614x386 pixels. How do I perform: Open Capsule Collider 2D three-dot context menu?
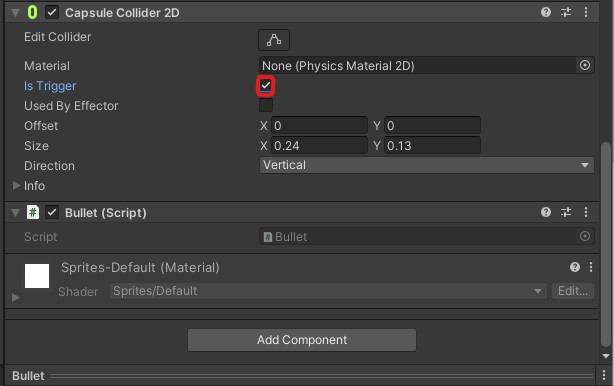pyautogui.click(x=586, y=12)
